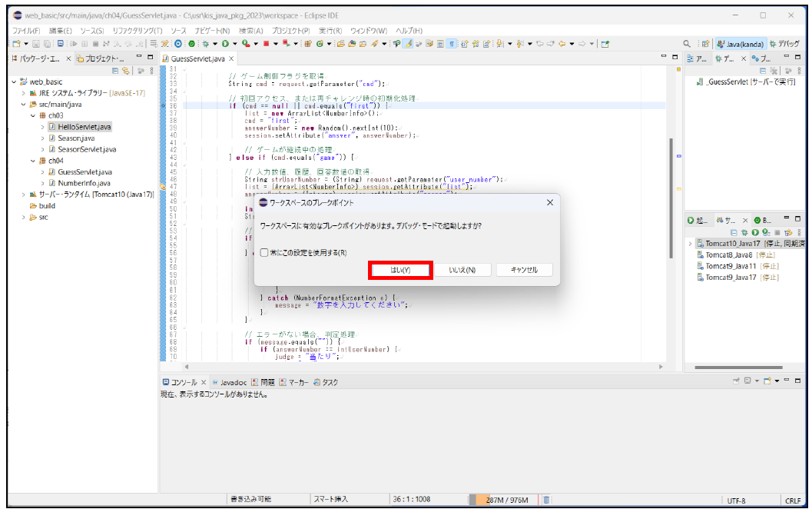Screen dimensions: 812x509
Task: Close the ワークスペースのブレークポイント dialog
Action: (x=549, y=202)
